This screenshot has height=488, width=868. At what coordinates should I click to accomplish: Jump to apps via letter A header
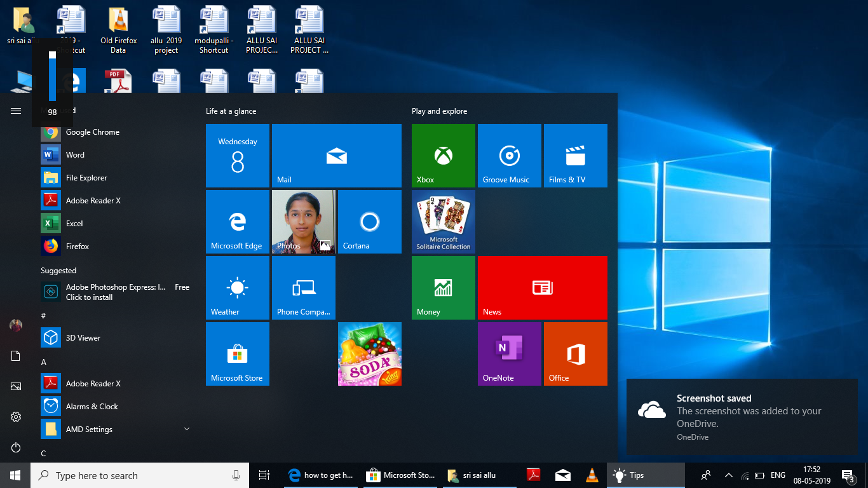point(44,362)
